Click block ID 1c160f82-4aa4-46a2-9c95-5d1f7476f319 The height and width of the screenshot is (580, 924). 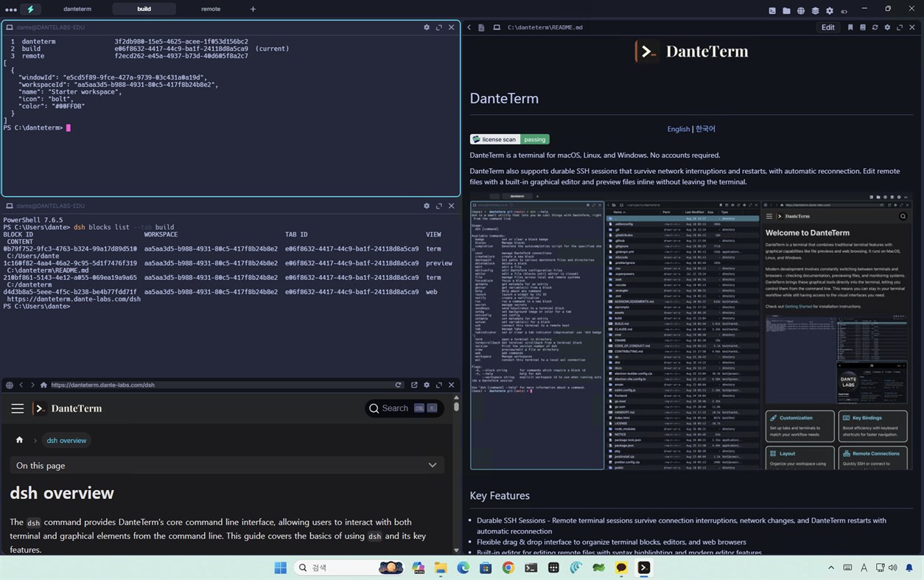(x=70, y=263)
